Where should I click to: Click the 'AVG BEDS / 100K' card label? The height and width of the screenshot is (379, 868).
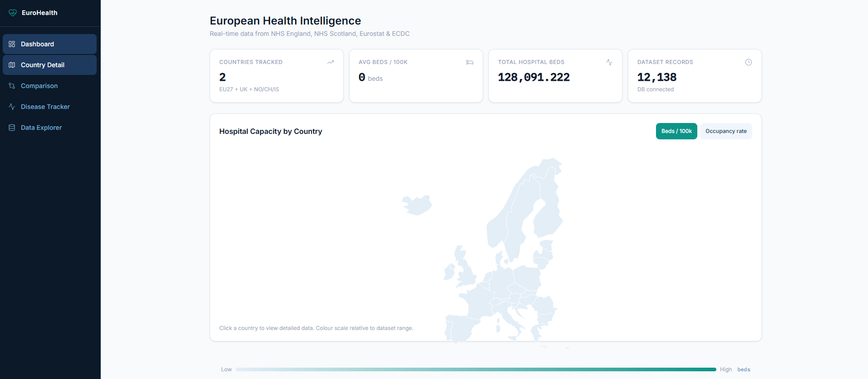click(383, 62)
